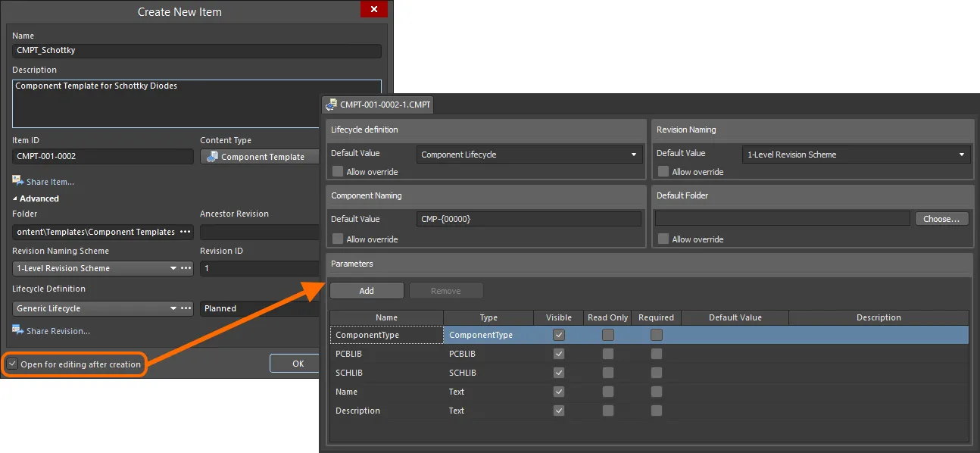Enable Allow override for Component Naming
Viewport: 980px width, 453px height.
338,239
